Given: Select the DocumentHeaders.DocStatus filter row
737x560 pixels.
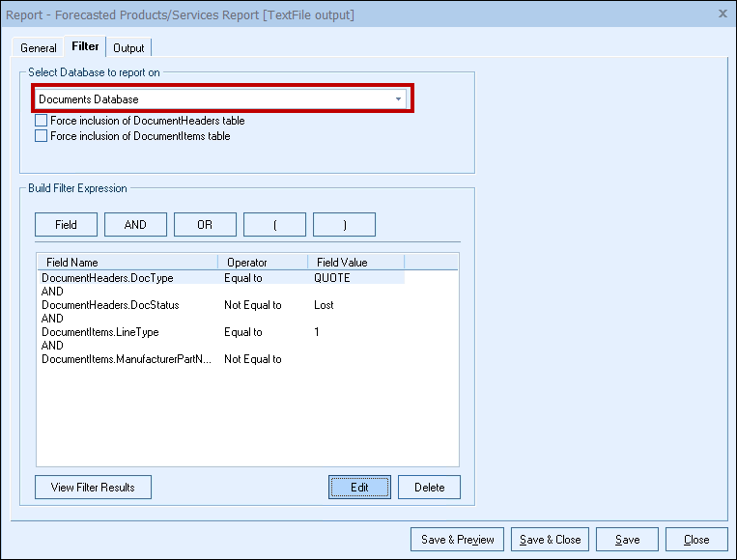Looking at the screenshot, I should pos(110,305).
